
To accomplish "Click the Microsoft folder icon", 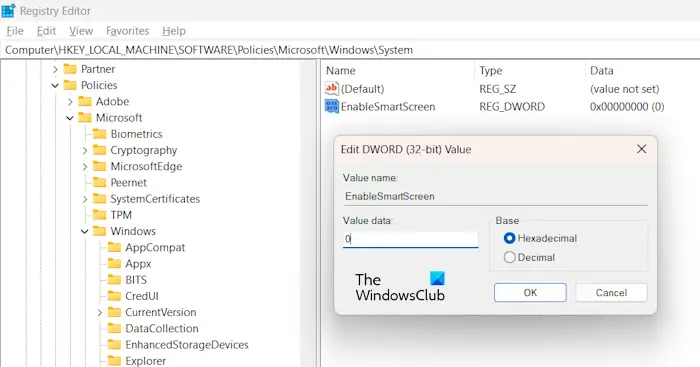I will tap(85, 118).
